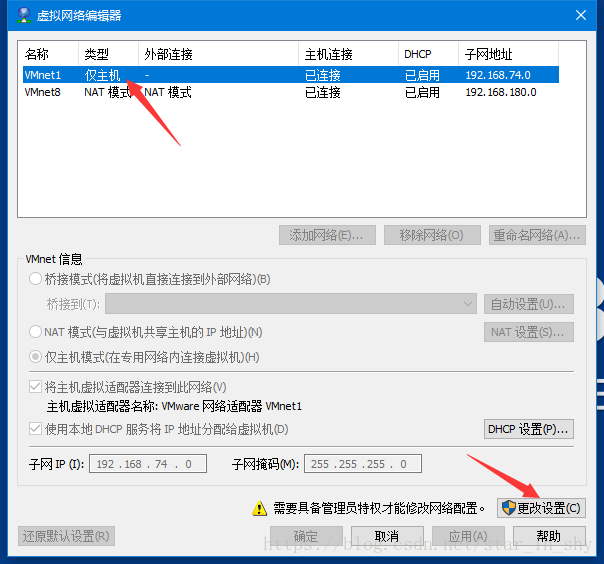Click VMnet8's NAT 模式 external connection cell
604x564 pixels.
[x=168, y=92]
